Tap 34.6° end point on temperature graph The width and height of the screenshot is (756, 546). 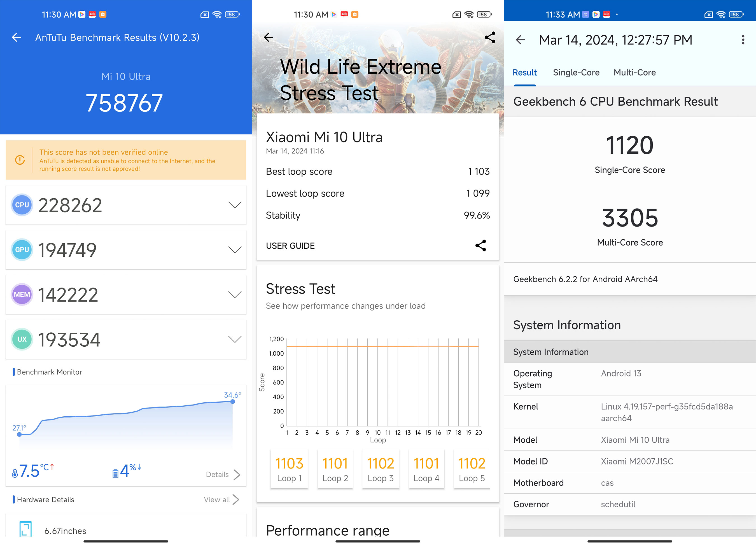tap(233, 402)
